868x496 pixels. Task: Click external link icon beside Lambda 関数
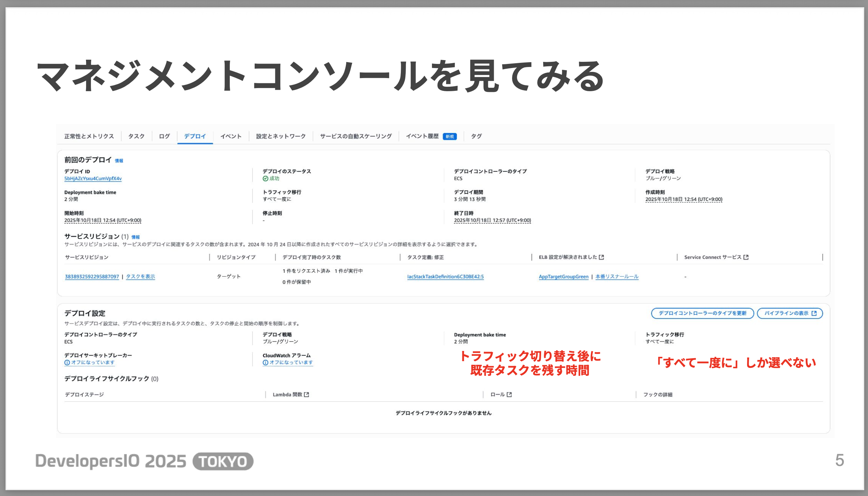click(306, 394)
